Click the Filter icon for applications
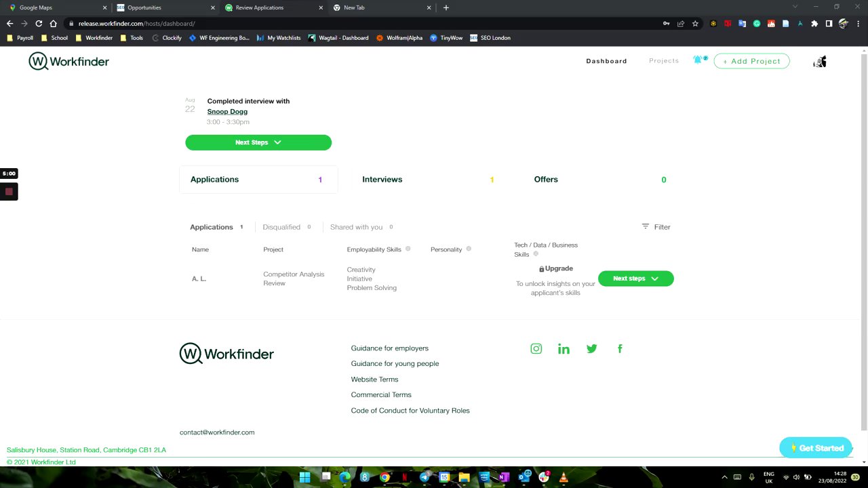The width and height of the screenshot is (868, 488). (646, 226)
